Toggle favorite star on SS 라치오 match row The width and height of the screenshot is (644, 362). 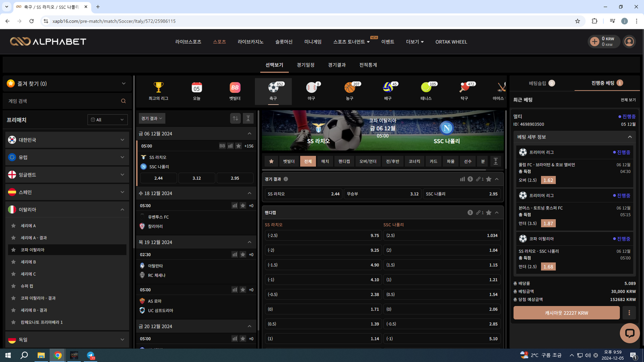239,146
